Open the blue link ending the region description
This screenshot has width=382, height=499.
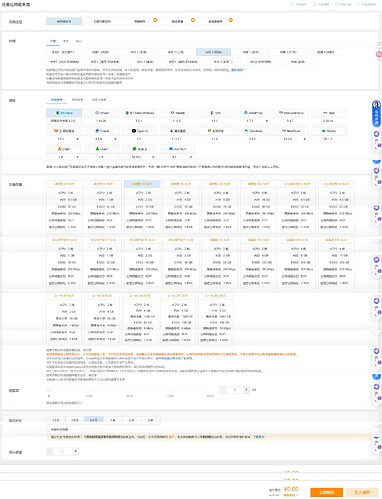pyautogui.click(x=237, y=70)
